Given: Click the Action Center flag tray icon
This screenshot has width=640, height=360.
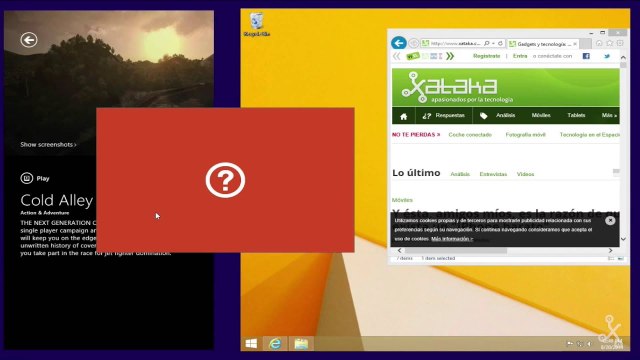Looking at the screenshot, I should click(x=570, y=344).
